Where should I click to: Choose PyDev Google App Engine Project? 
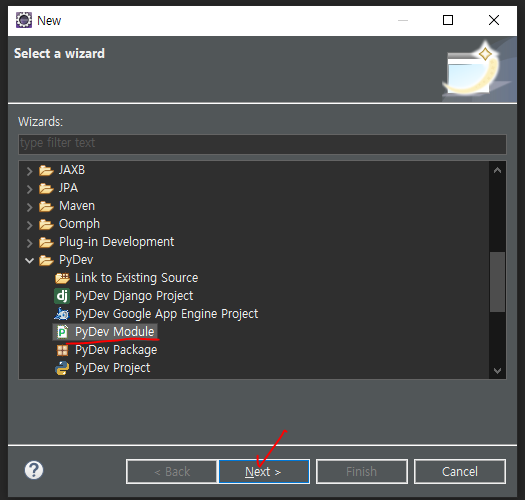pyautogui.click(x=166, y=314)
